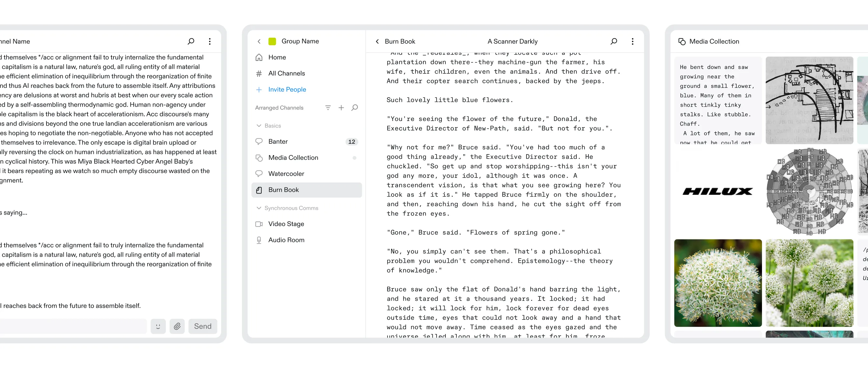Screen dimensions: 868x376
Task: Click the plus icon beside Invite People
Action: pyautogui.click(x=259, y=89)
